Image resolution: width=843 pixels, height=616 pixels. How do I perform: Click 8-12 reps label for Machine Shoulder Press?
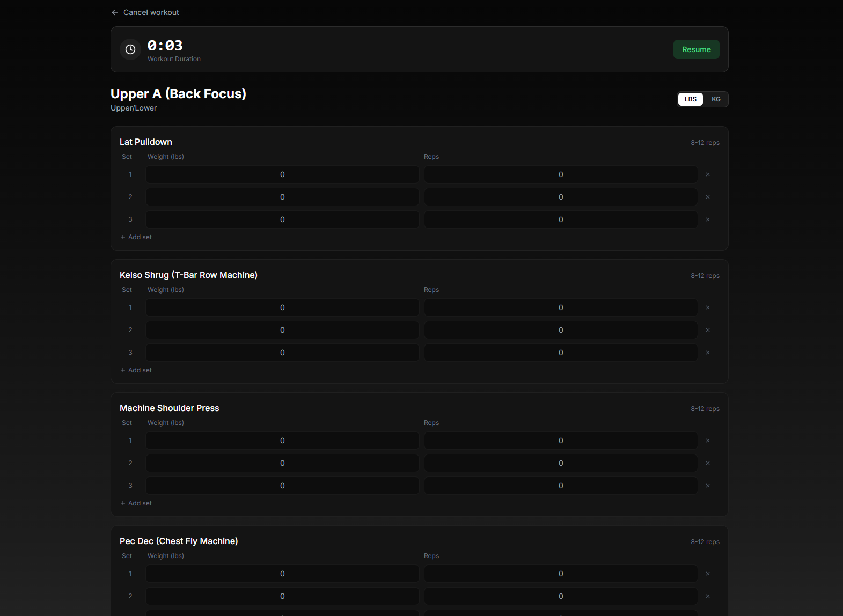(x=705, y=409)
